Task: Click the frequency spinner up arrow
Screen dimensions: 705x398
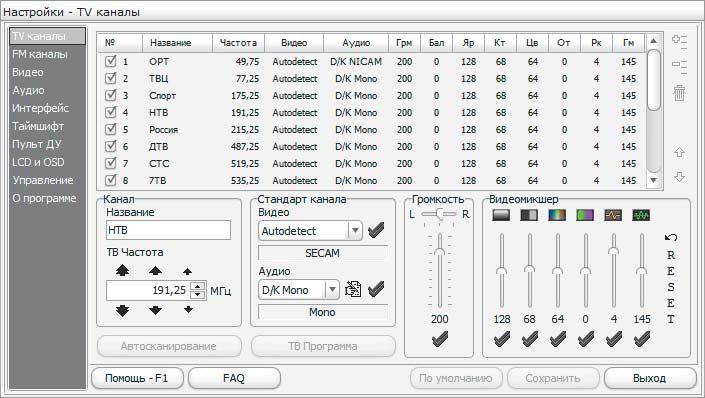Action: point(198,286)
